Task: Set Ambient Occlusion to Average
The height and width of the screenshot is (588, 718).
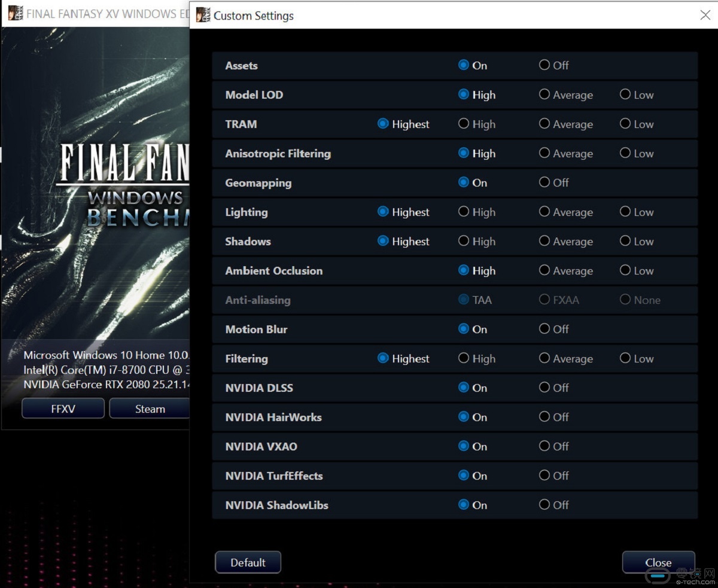Action: pos(544,270)
